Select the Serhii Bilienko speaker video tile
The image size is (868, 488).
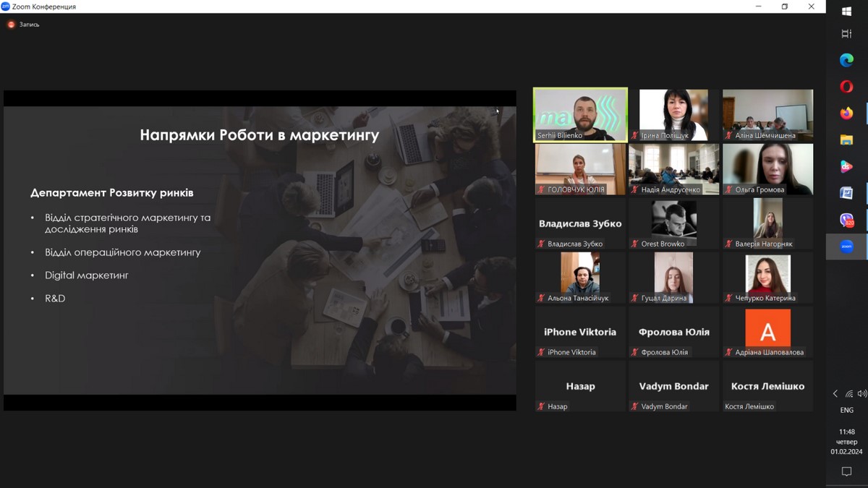[x=580, y=116]
